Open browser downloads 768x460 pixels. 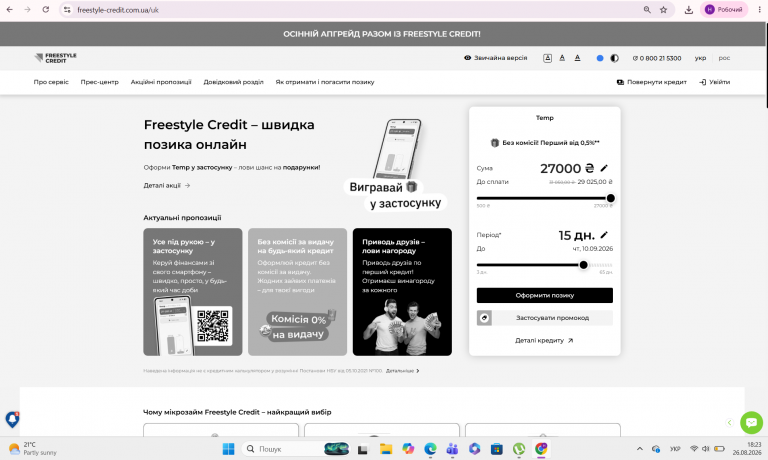pos(689,10)
